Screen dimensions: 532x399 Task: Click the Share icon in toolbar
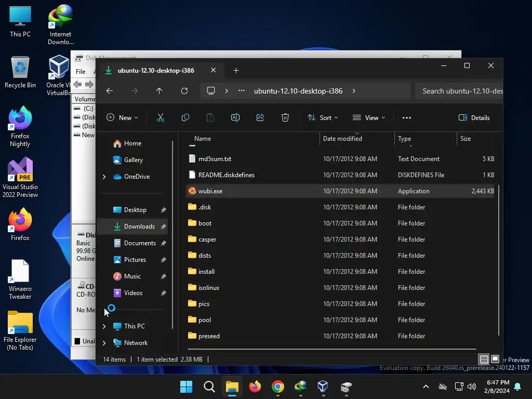coord(260,118)
